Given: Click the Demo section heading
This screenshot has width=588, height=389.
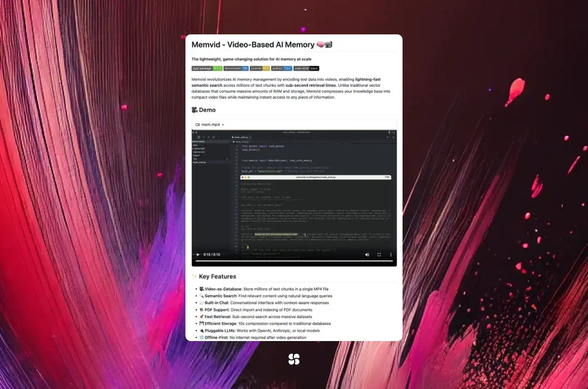Looking at the screenshot, I should pyautogui.click(x=204, y=110).
